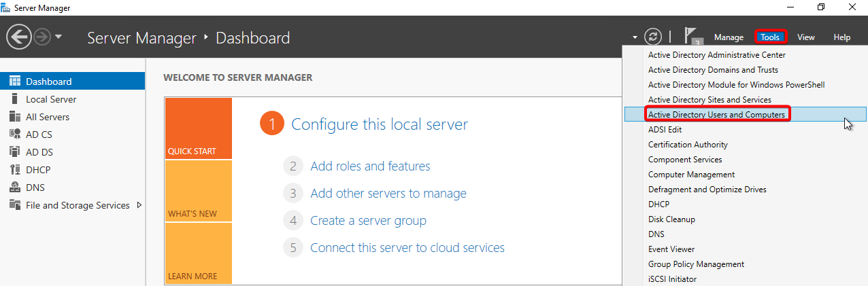Select the DNS role in sidebar

(x=35, y=187)
